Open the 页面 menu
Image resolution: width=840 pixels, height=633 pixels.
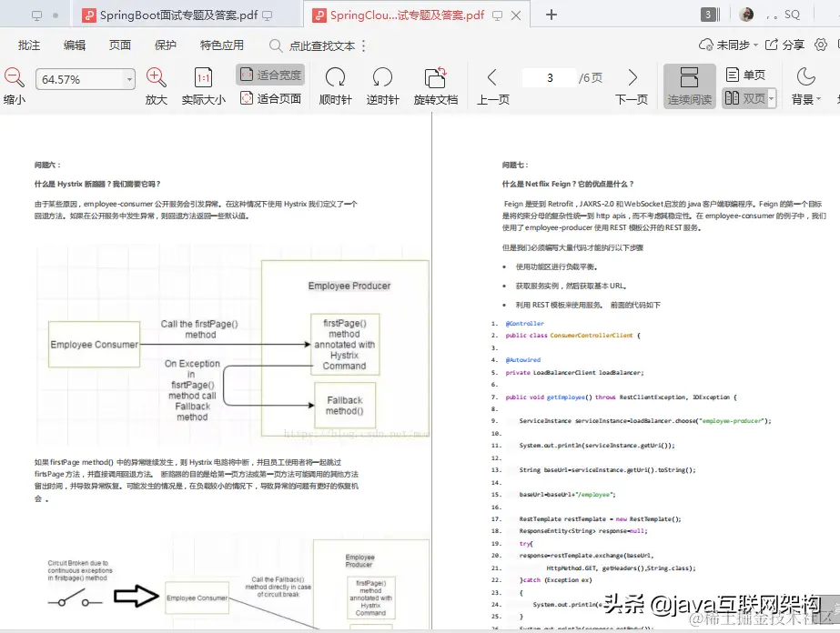click(120, 44)
